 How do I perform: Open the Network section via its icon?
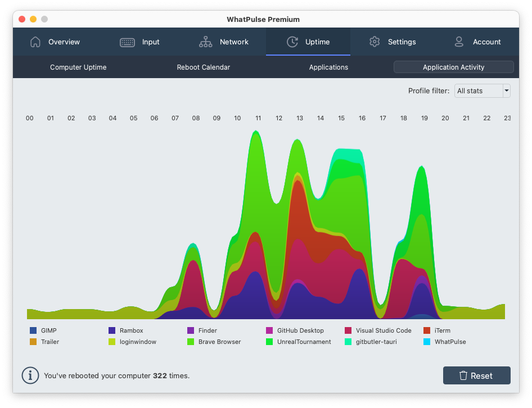(206, 42)
